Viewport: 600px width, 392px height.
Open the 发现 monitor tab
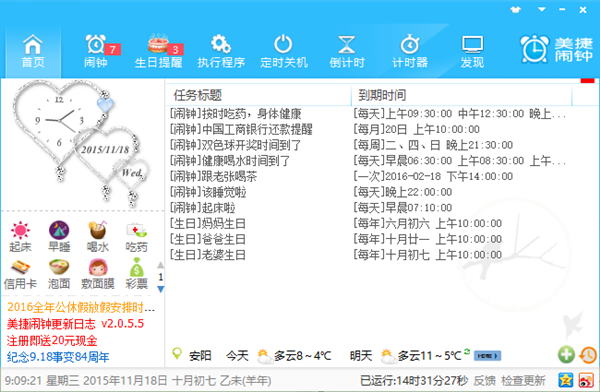pos(472,51)
